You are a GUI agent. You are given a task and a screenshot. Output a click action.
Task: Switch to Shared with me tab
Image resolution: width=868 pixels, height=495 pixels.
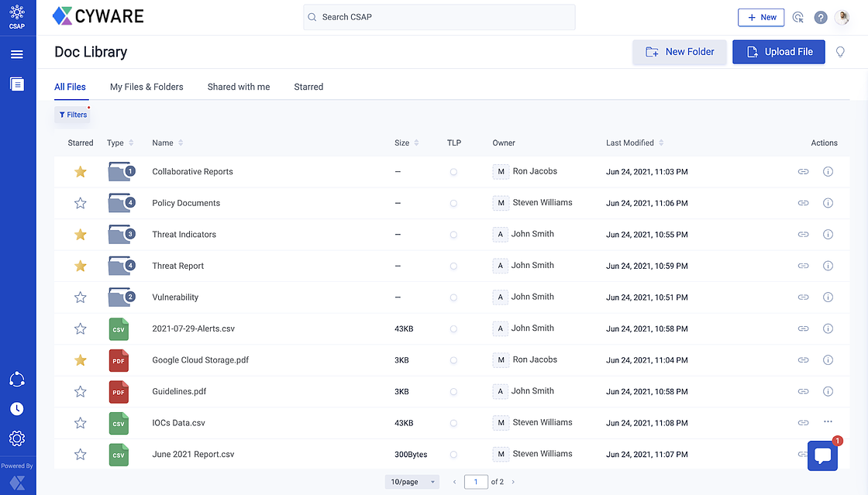click(x=239, y=87)
